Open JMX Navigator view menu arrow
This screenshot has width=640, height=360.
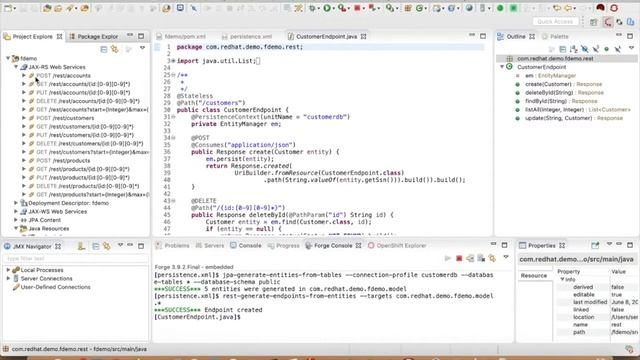tap(120, 245)
